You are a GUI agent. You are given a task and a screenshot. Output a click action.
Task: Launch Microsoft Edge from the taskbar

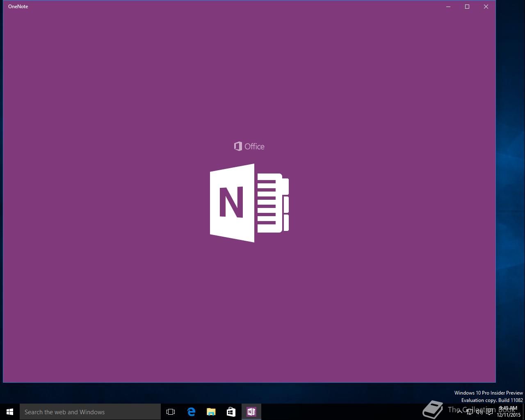[191, 412]
